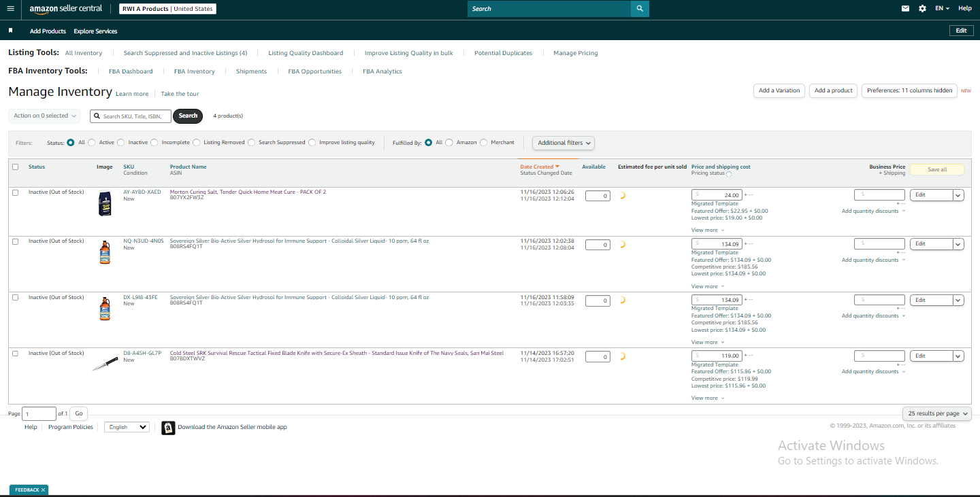The width and height of the screenshot is (980, 497).
Task: Expand View more for Cold Steel knife pricing
Action: tap(708, 398)
